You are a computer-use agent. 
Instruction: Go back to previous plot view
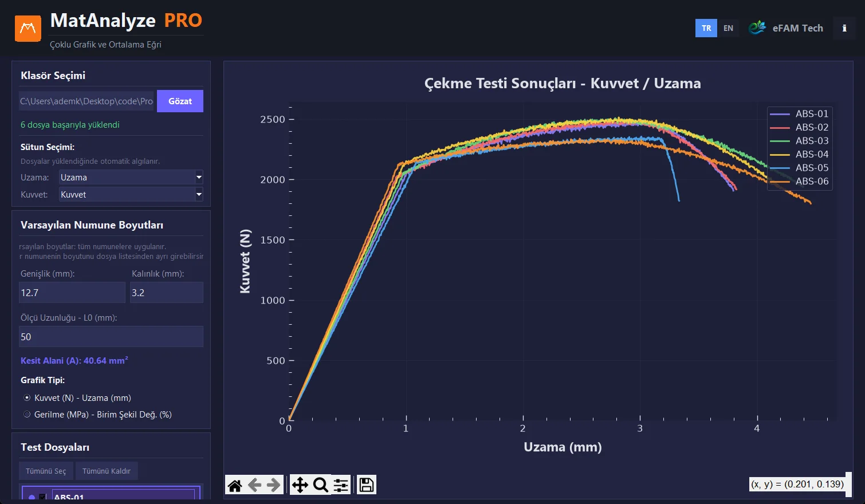[x=254, y=486]
